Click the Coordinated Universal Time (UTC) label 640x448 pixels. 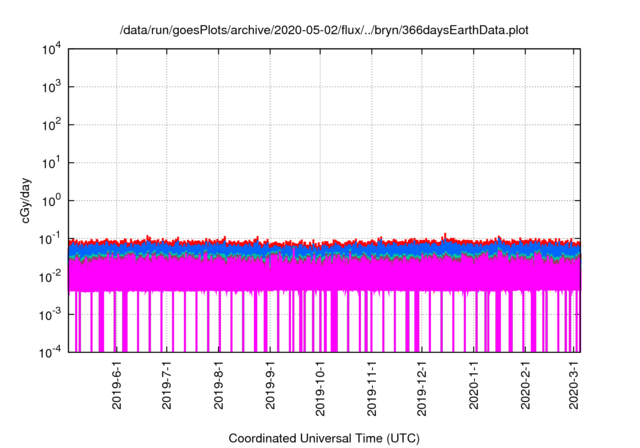click(x=324, y=438)
